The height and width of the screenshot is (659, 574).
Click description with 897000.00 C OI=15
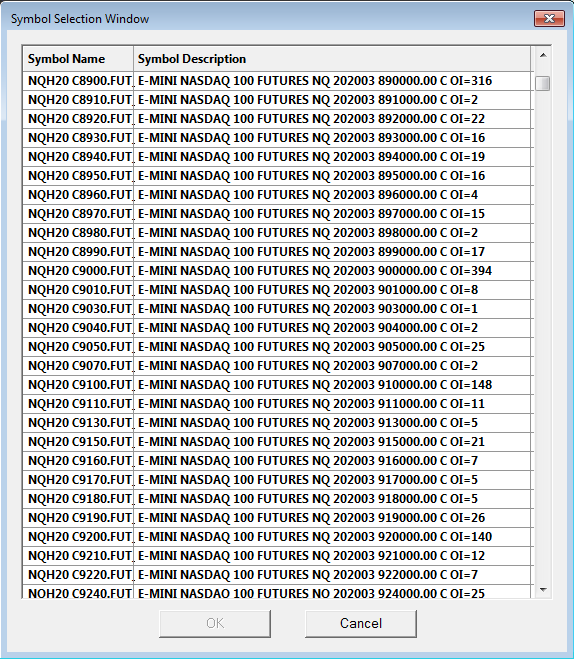[x=332, y=214]
